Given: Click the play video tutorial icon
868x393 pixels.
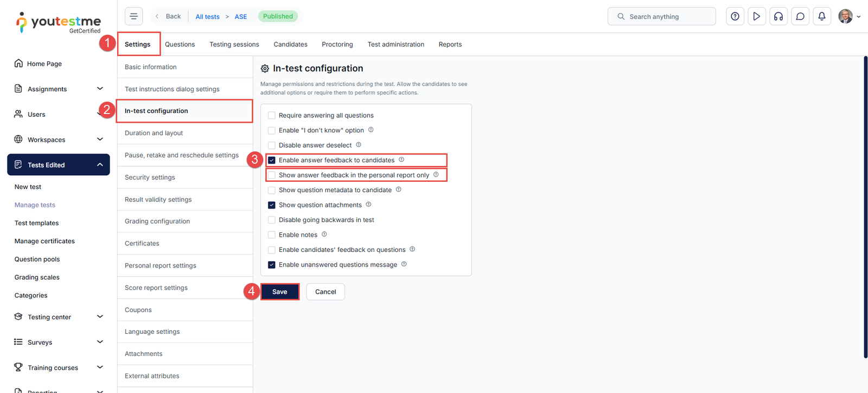Looking at the screenshot, I should point(756,16).
